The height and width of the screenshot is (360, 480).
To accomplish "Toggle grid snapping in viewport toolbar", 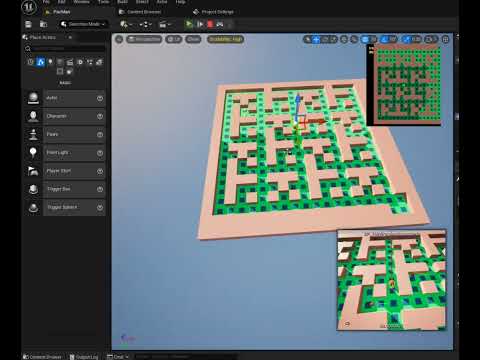I will (x=365, y=39).
